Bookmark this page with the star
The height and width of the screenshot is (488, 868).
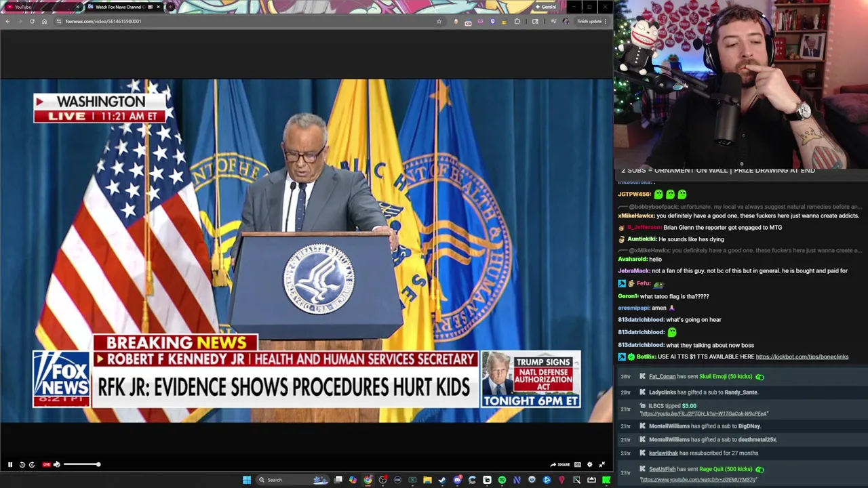tap(439, 21)
